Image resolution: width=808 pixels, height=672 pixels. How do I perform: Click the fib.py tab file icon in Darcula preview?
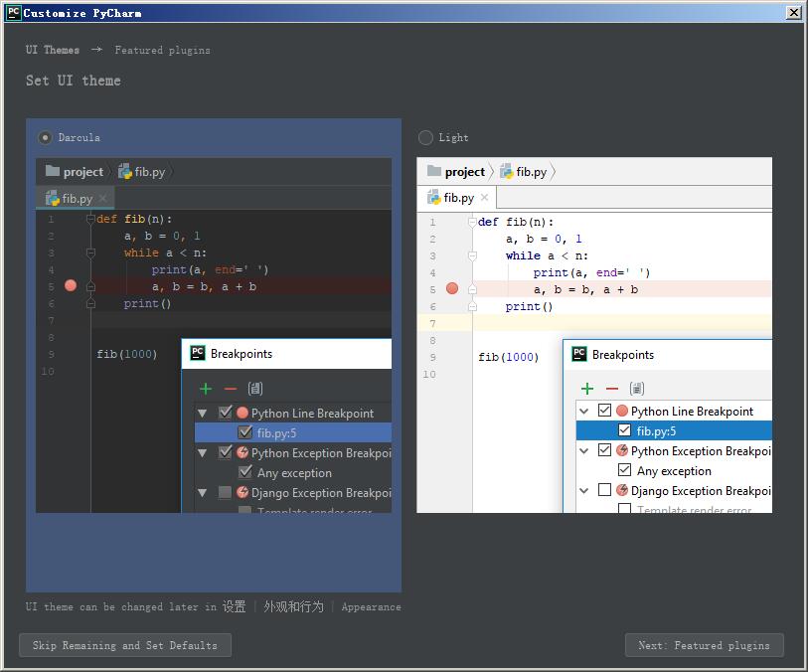click(52, 198)
